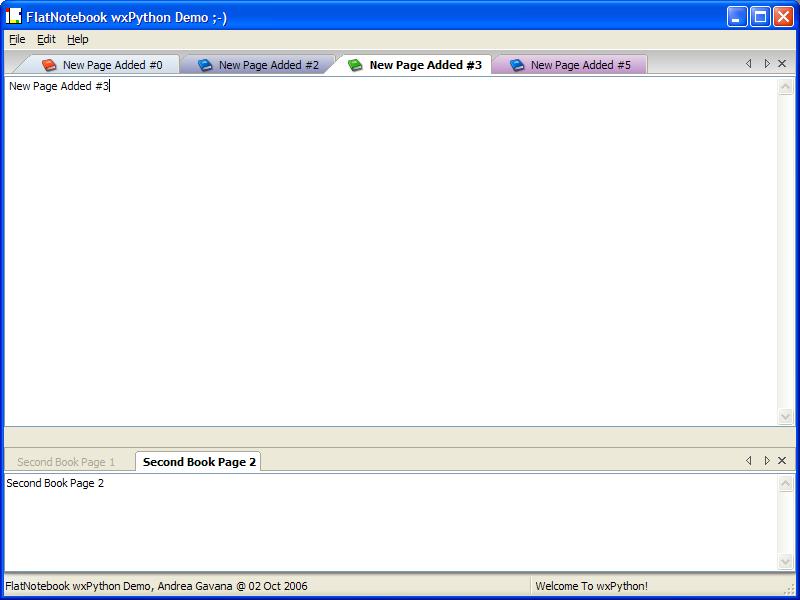Click the red book icon on tab #0
Viewport: 800px width, 600px height.
point(49,65)
